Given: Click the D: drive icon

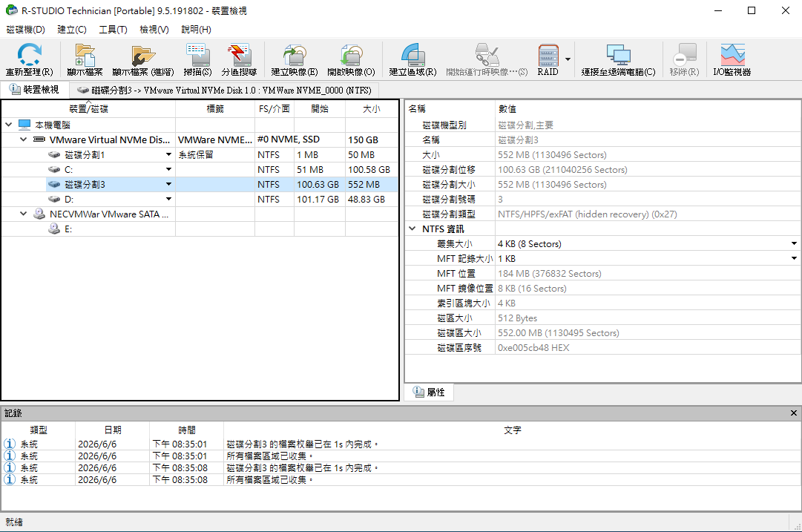Looking at the screenshot, I should (54, 199).
